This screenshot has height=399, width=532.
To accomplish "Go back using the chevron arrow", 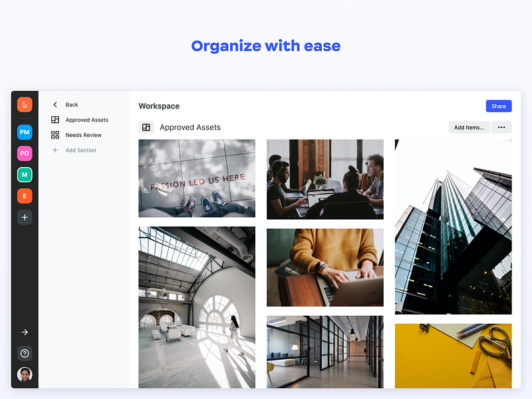I will click(x=55, y=104).
